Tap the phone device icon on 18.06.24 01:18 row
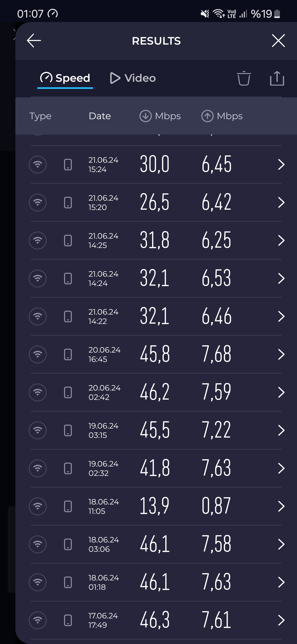Image resolution: width=297 pixels, height=644 pixels. coord(68,582)
